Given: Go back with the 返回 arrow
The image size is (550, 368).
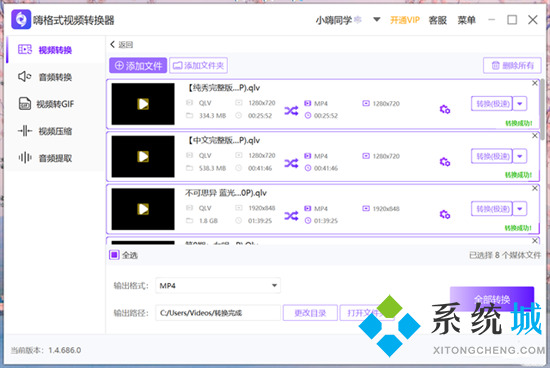Looking at the screenshot, I should tap(121, 45).
